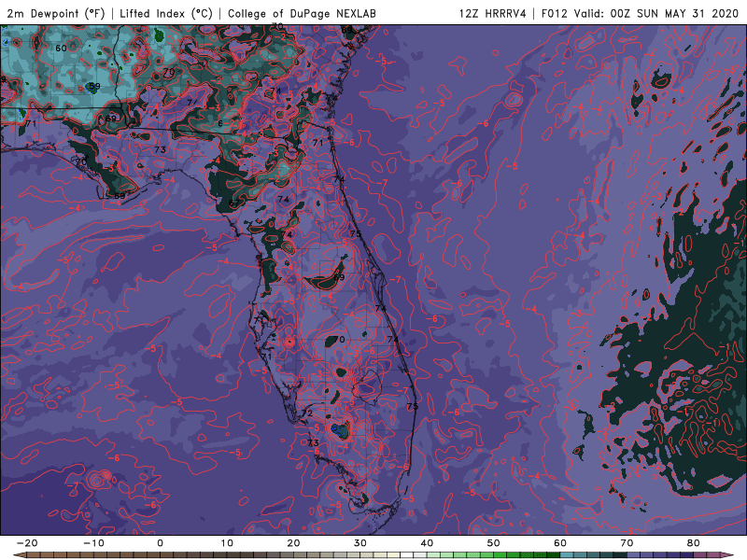The height and width of the screenshot is (560, 747).
Task: Click the 40 label on the color scale
Action: click(x=427, y=543)
